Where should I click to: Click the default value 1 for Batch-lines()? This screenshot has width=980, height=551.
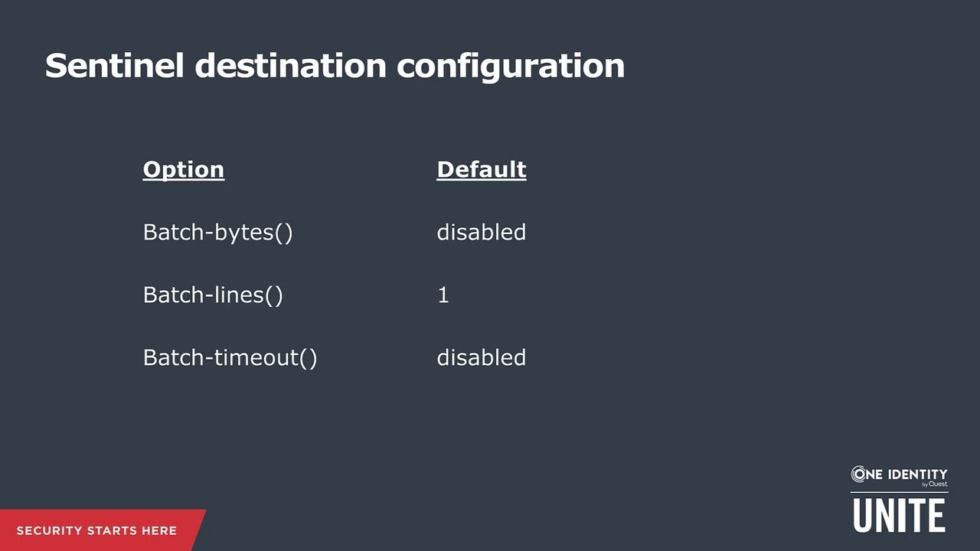coord(443,295)
